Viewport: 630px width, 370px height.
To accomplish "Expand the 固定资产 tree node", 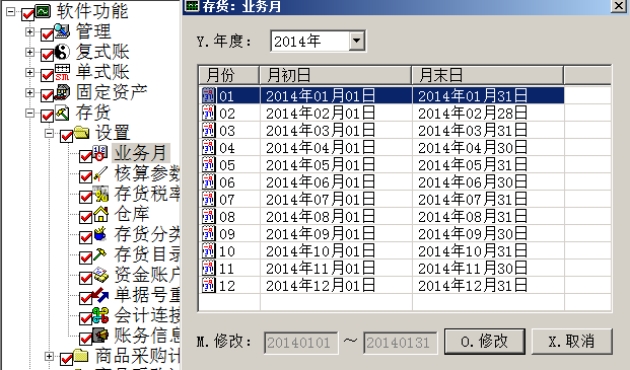I will pyautogui.click(x=30, y=92).
